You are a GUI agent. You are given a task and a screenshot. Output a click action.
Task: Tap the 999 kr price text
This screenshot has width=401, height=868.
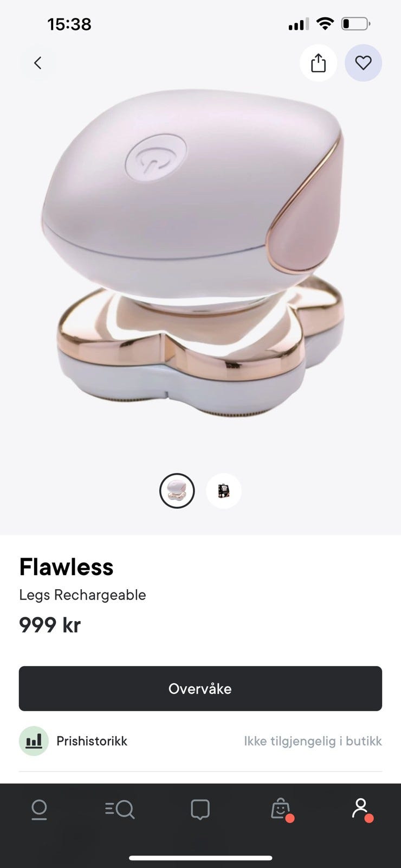click(50, 625)
